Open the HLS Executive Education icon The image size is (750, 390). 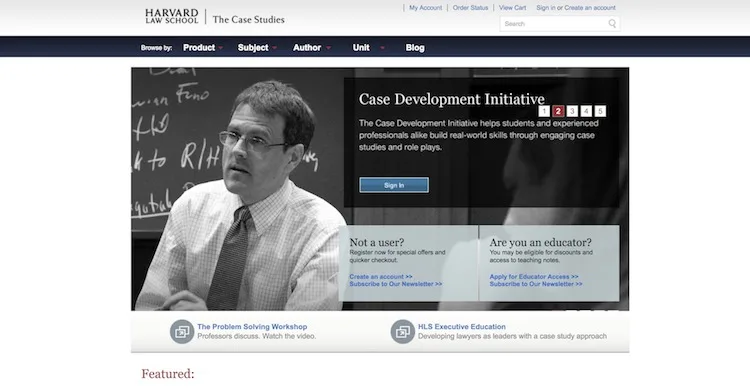(403, 332)
